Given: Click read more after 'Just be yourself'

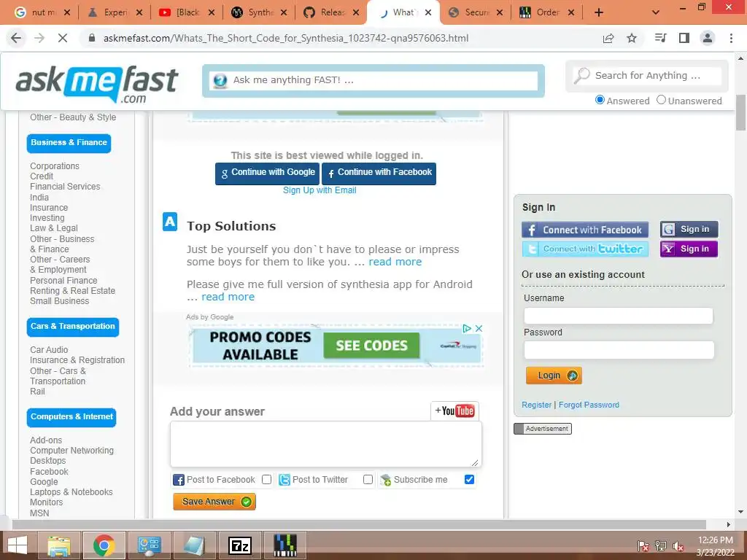Looking at the screenshot, I should point(395,262).
